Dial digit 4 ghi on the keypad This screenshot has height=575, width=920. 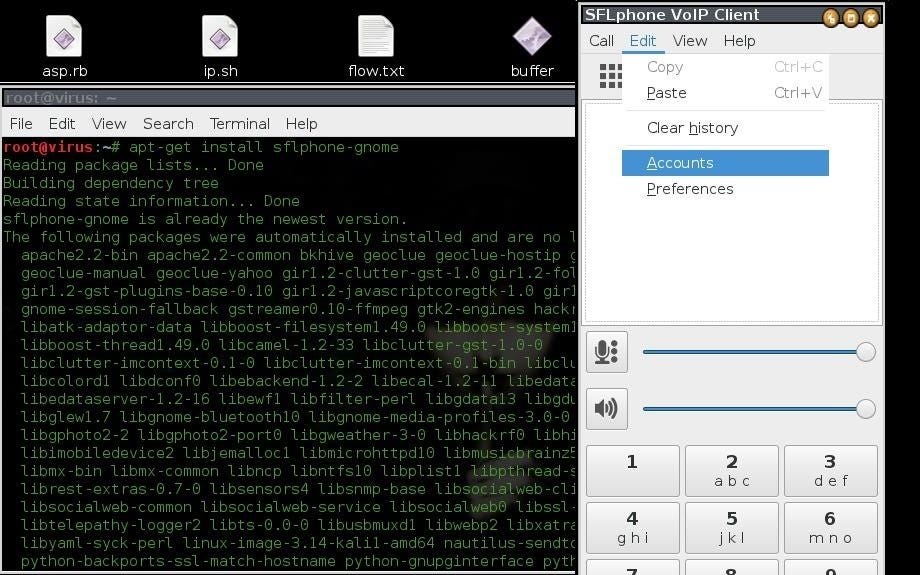coord(632,527)
